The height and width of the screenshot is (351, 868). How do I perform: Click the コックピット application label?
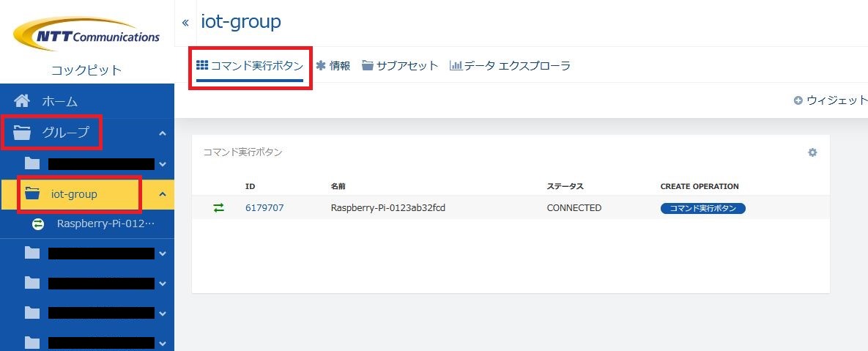tap(86, 70)
